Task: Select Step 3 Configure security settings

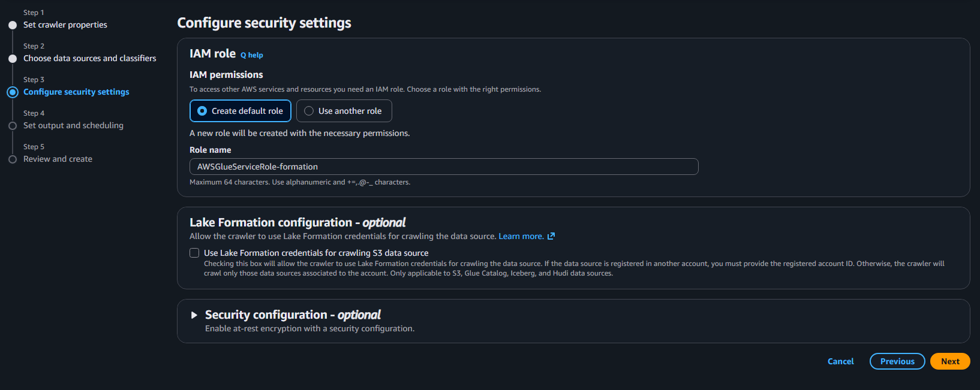Action: click(x=76, y=92)
